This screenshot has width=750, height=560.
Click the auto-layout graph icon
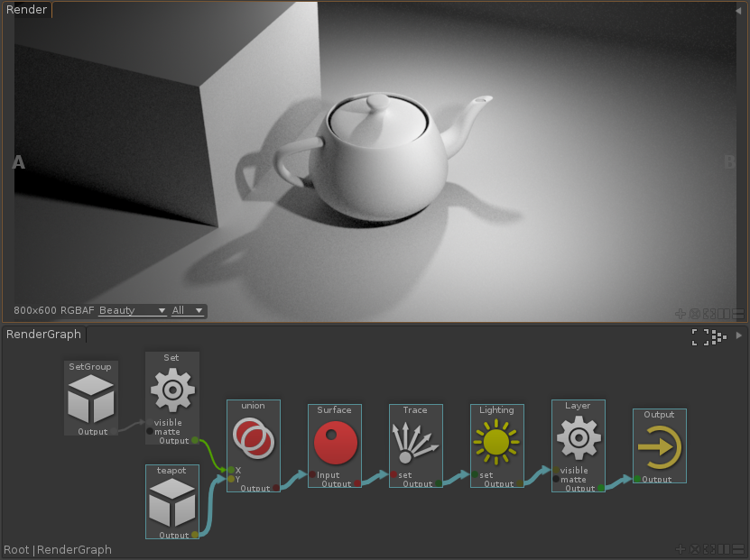click(x=718, y=336)
